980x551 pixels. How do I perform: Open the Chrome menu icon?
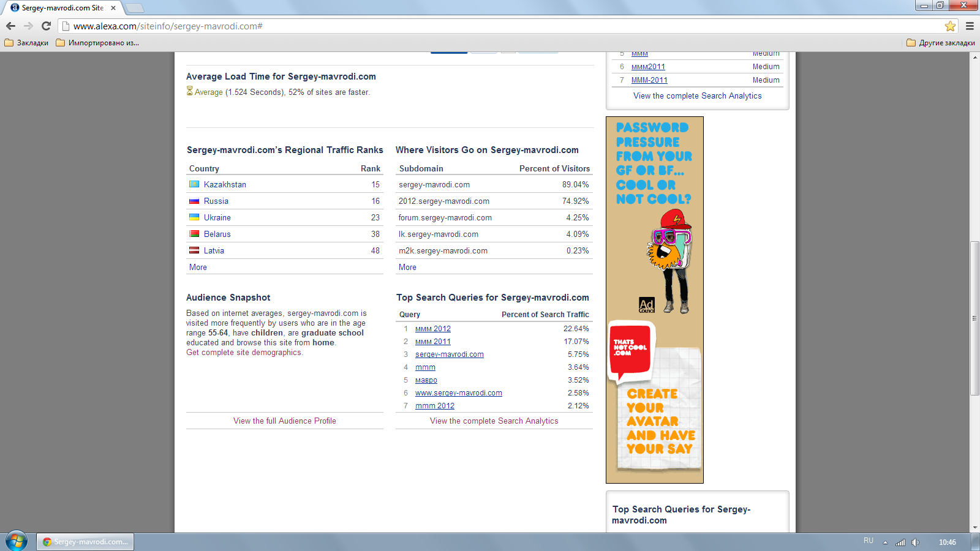tap(970, 26)
